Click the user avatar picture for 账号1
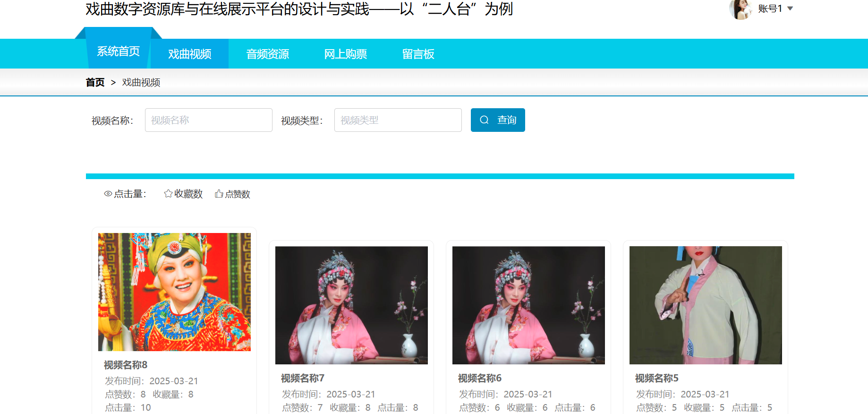This screenshot has width=868, height=414. click(x=740, y=9)
